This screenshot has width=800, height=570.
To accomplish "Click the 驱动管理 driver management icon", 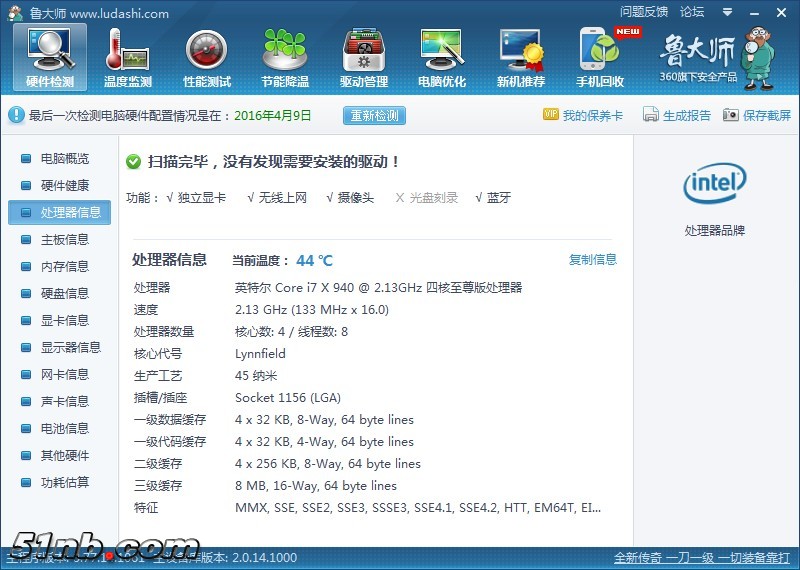I will pyautogui.click(x=363, y=57).
